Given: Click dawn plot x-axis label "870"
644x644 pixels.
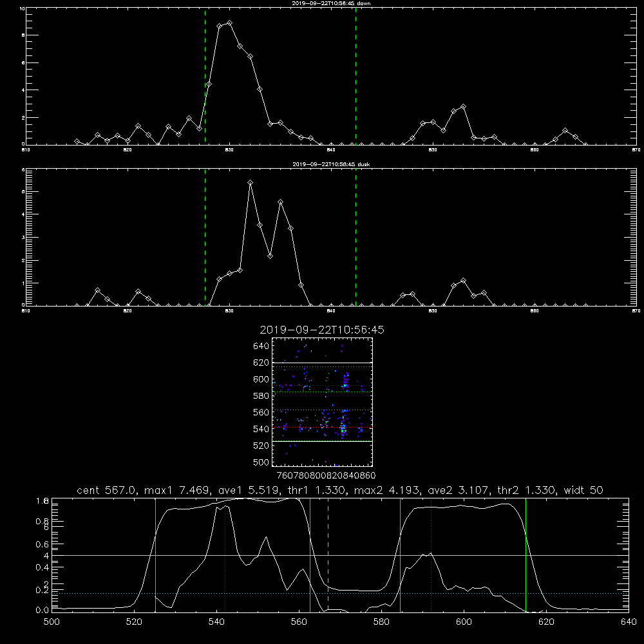Looking at the screenshot, I should (x=636, y=150).
